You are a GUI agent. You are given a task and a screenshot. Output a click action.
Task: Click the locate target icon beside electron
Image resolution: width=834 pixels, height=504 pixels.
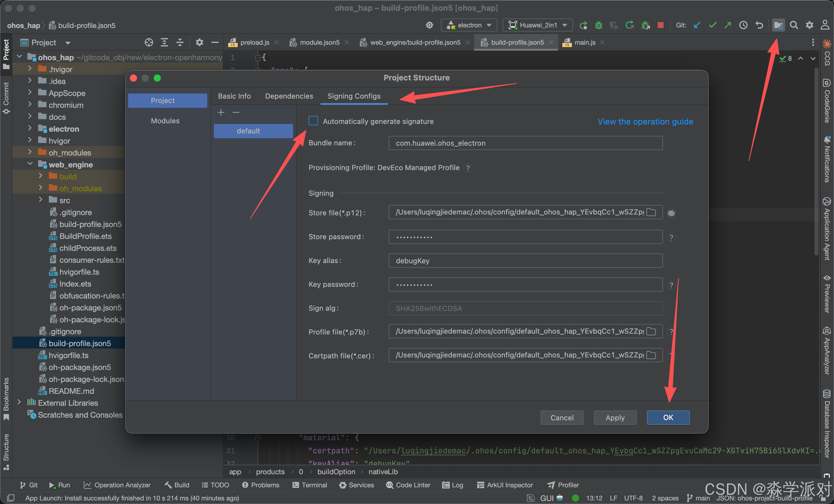[x=429, y=25]
